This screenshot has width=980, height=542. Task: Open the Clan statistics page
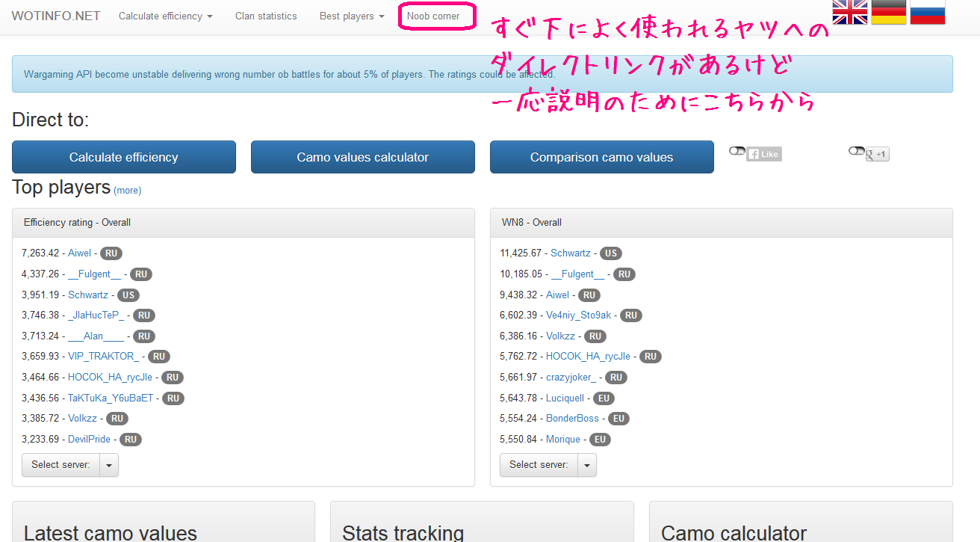266,16
